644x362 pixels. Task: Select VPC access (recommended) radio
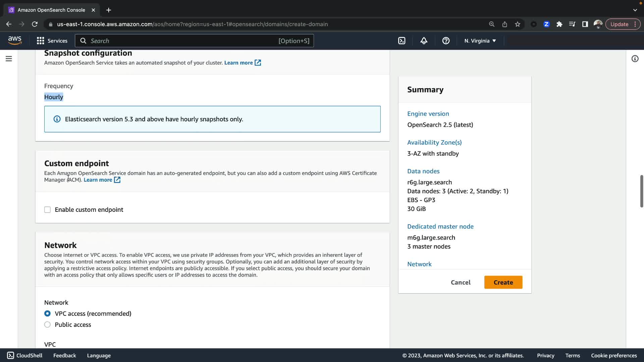pos(47,313)
